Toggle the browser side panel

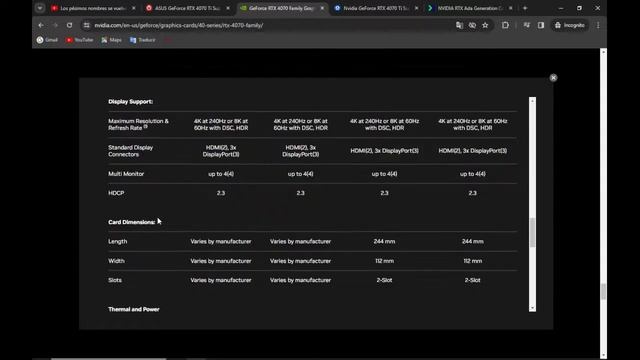541,25
